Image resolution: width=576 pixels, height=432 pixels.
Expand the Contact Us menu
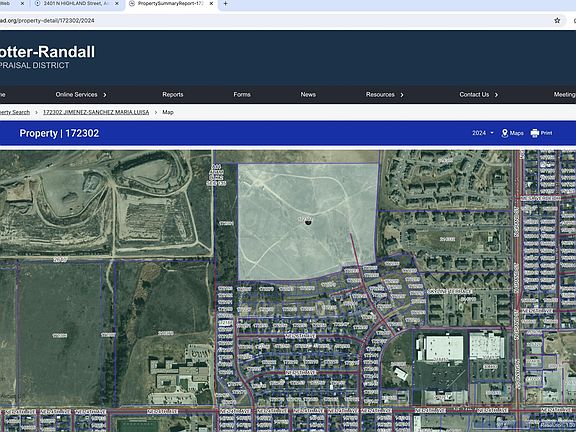tap(479, 95)
